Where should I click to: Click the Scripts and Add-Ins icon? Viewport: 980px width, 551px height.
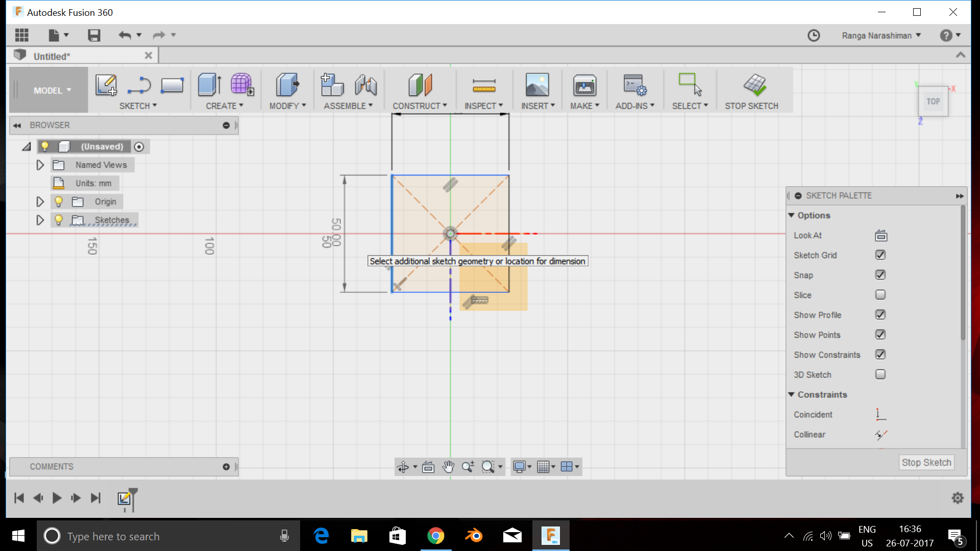point(635,85)
